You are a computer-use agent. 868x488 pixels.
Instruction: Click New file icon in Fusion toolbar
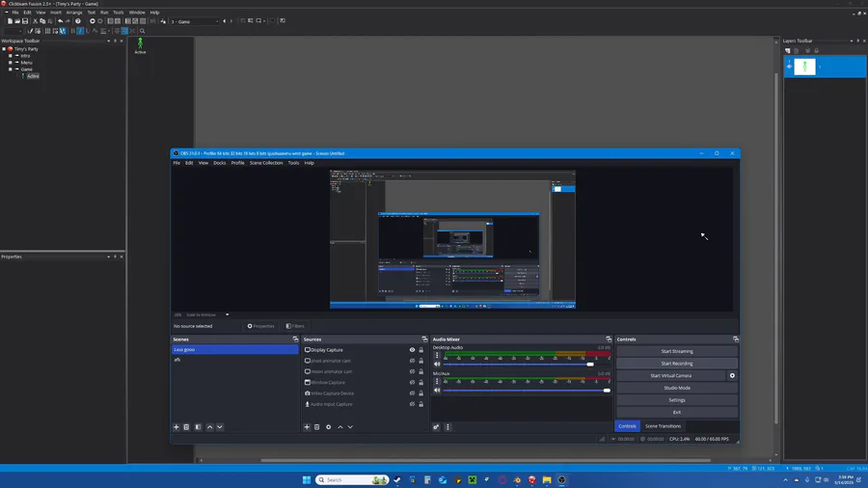(10, 21)
